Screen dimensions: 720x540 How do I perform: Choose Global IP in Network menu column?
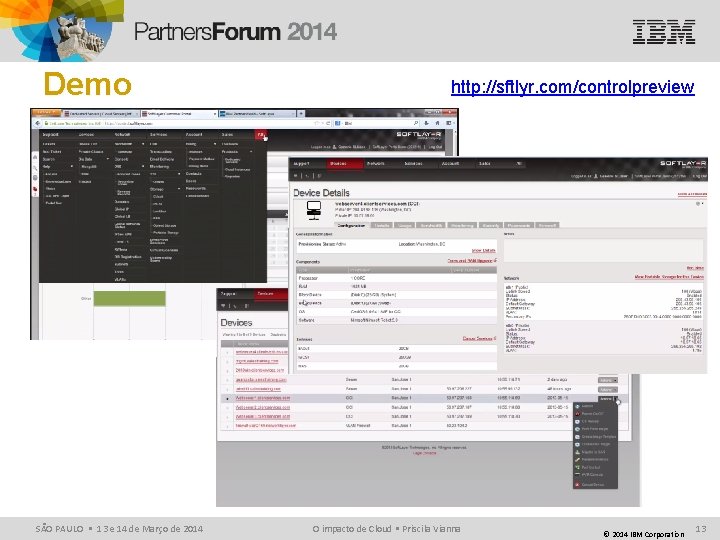[121, 209]
